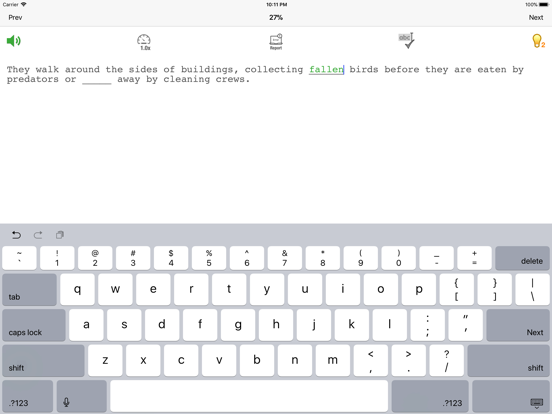Tap the letter i key
Image resolution: width=552 pixels, height=414 pixels.
343,290
